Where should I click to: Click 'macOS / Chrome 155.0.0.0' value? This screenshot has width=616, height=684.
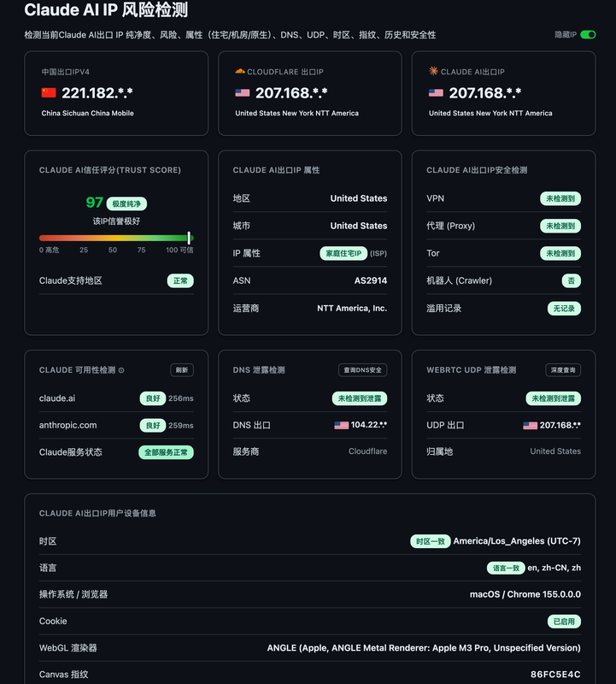point(525,594)
